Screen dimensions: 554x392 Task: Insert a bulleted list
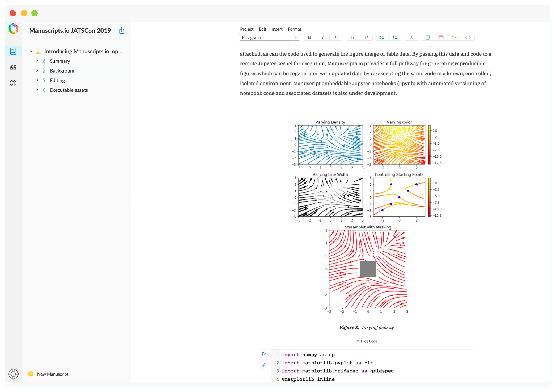pos(382,37)
